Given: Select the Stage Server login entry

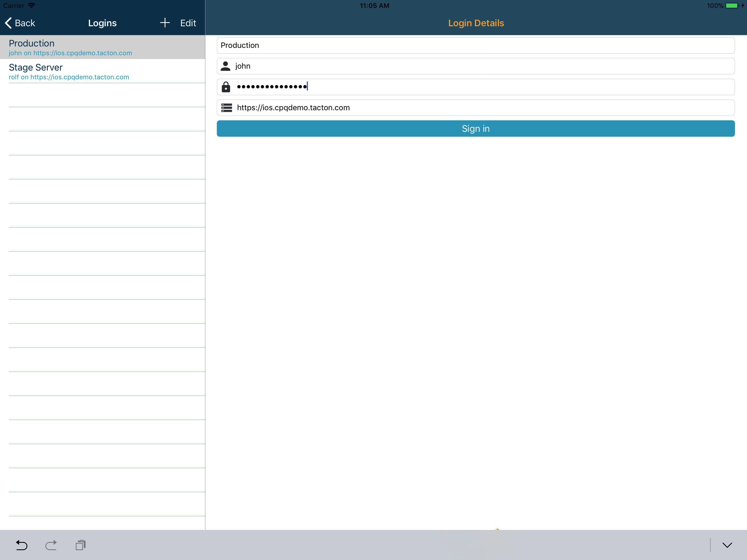Looking at the screenshot, I should [x=103, y=71].
